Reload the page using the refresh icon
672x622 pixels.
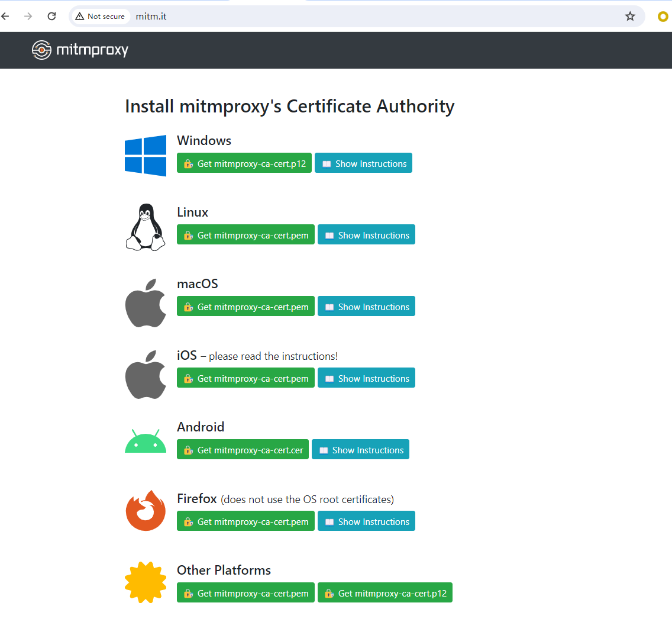pos(51,17)
